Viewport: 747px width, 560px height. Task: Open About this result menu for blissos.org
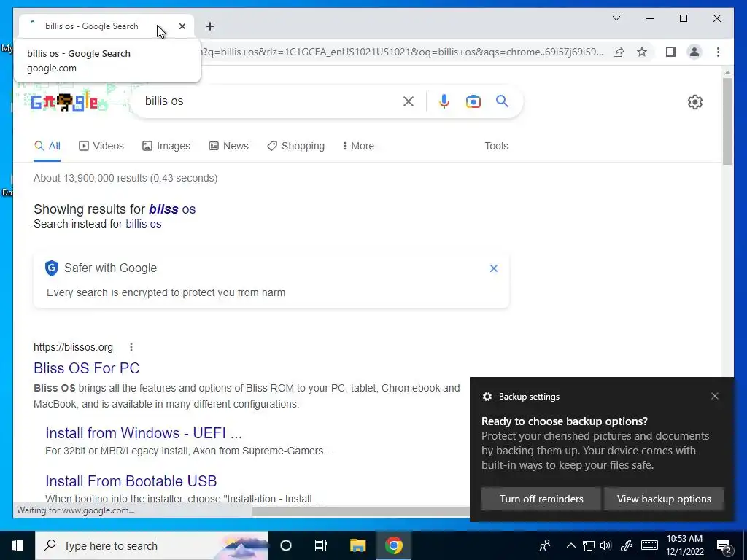click(131, 347)
